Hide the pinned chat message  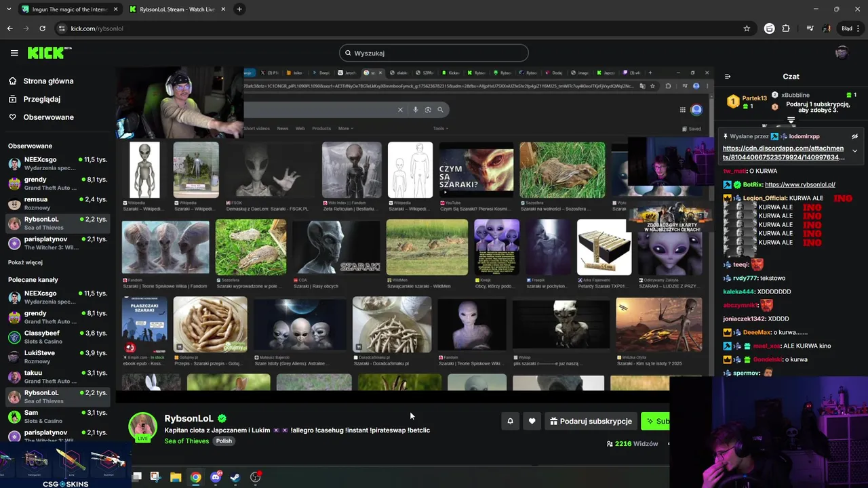tap(855, 136)
